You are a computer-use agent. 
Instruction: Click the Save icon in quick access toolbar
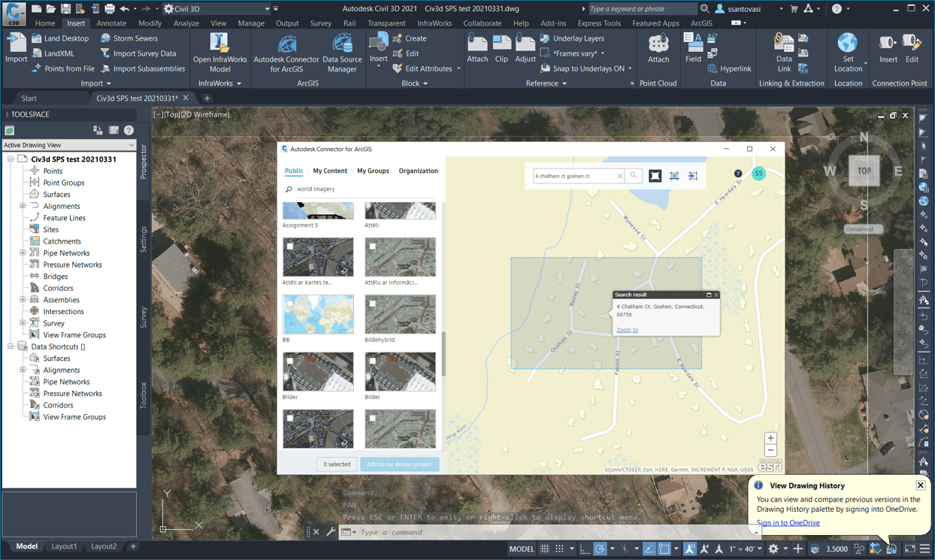pos(65,9)
